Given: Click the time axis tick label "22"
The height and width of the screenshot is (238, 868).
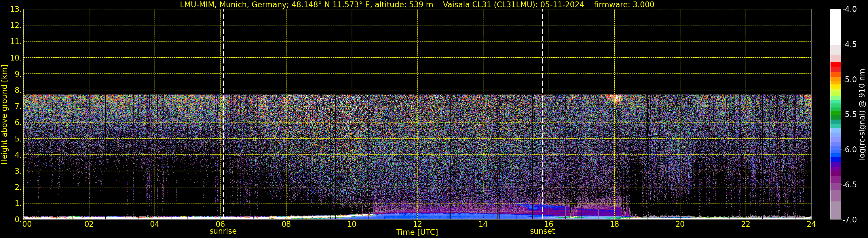Looking at the screenshot, I should 746,224.
